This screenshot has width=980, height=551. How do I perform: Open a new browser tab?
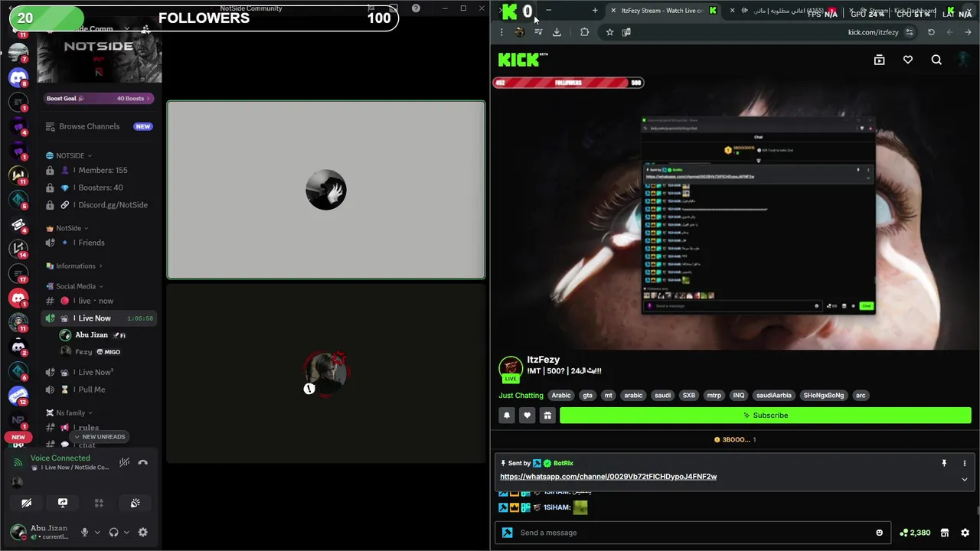click(595, 11)
